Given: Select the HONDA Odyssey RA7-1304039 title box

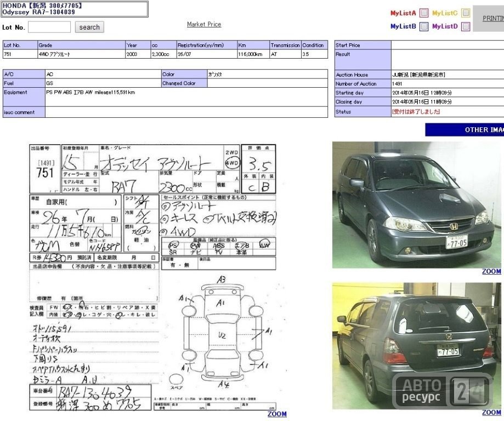Looking at the screenshot, I should (x=75, y=9).
